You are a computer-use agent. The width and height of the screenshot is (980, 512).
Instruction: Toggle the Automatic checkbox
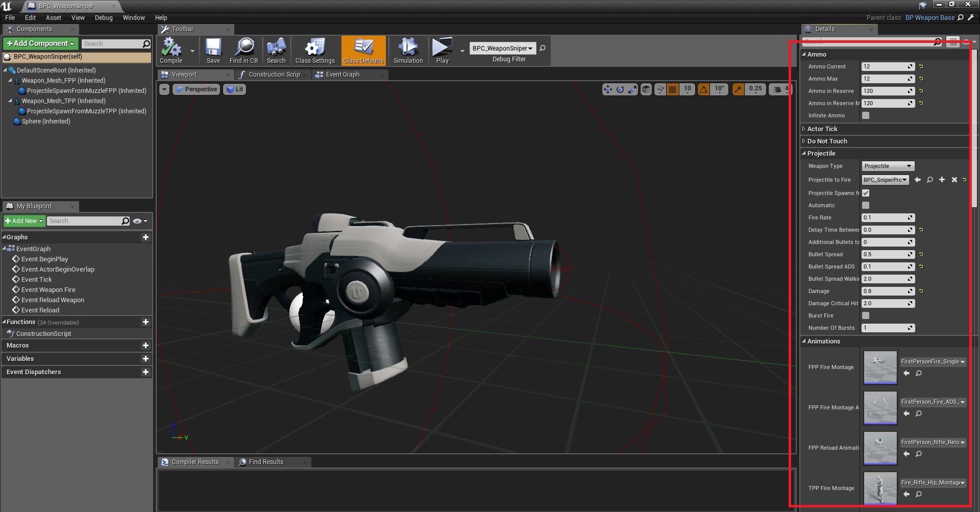point(866,205)
